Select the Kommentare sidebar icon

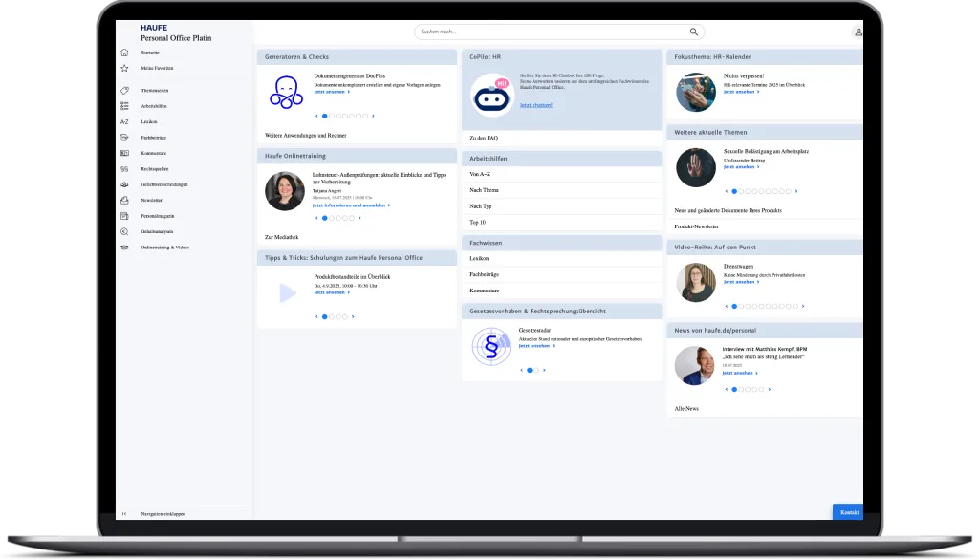point(124,153)
